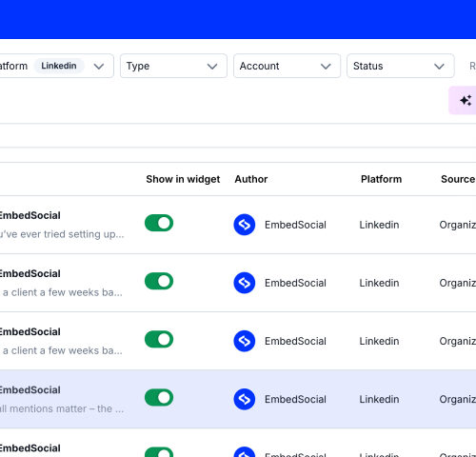Click the Linkedin filter chip
Viewport: 476px width, 457px height.
pyautogui.click(x=59, y=66)
